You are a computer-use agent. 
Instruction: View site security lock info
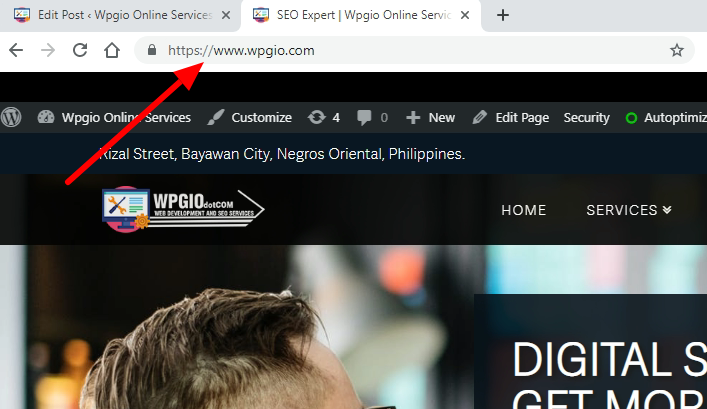152,50
